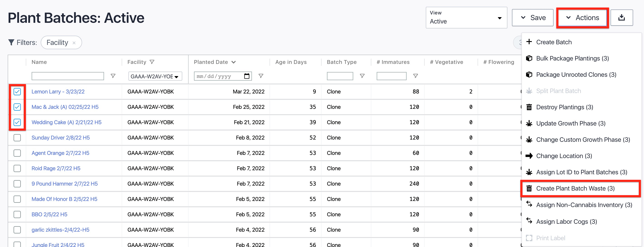
Task: Click the download export icon button
Action: [x=621, y=17]
